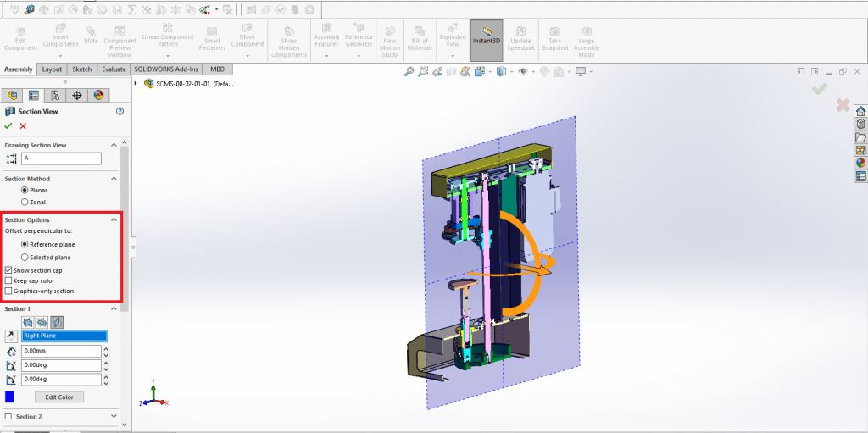Select the Right plane button in Section 1
The height and width of the screenshot is (433, 868).
[x=57, y=322]
